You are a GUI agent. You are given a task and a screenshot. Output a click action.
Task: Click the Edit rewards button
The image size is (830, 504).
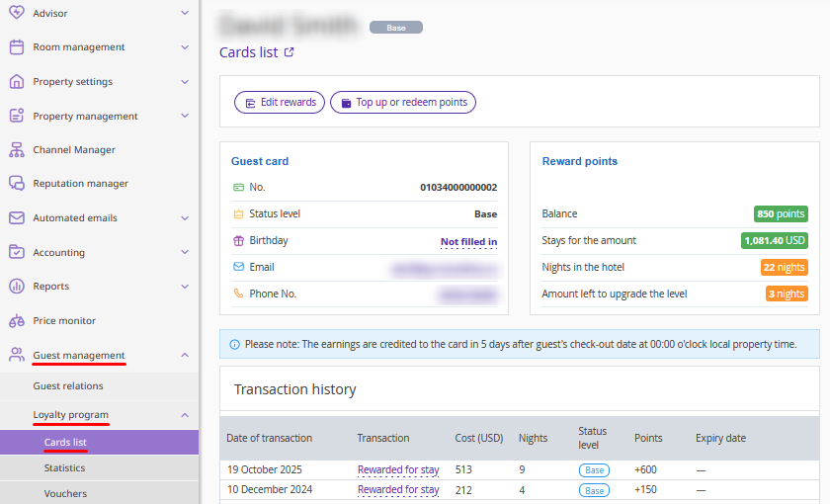coord(280,103)
